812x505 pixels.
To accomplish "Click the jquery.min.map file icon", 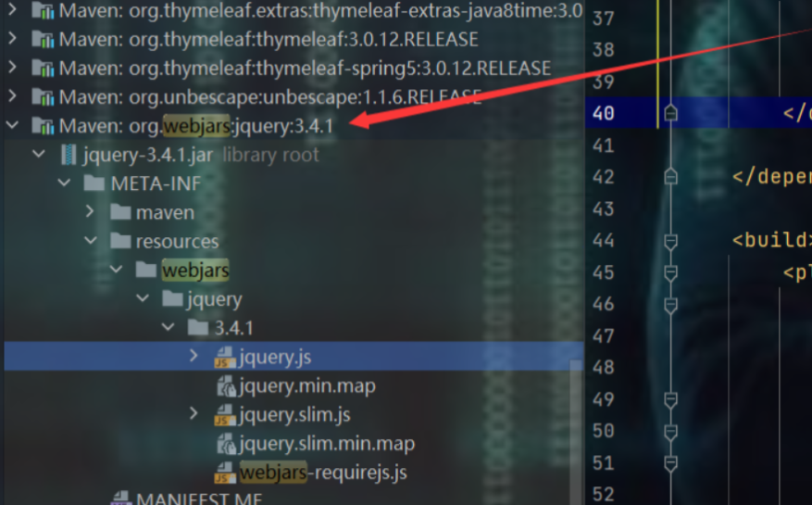I will pos(226,386).
